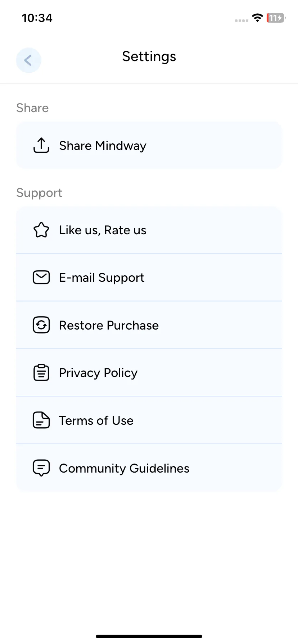This screenshot has height=644, width=298.
Task: Tap the restore refresh arrows icon
Action: [41, 325]
